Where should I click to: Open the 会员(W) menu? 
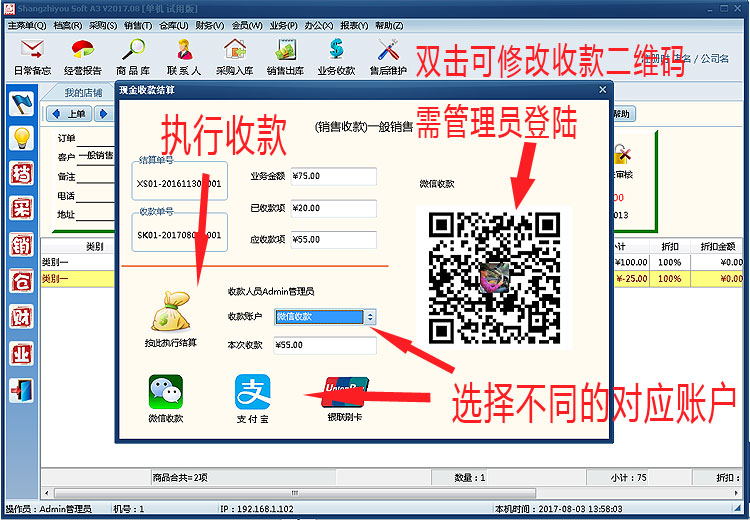247,25
